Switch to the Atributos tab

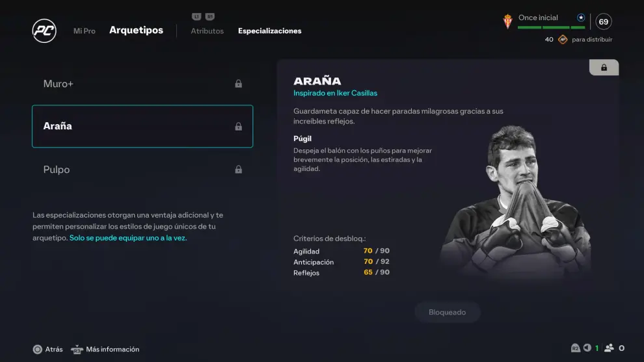coord(207,31)
